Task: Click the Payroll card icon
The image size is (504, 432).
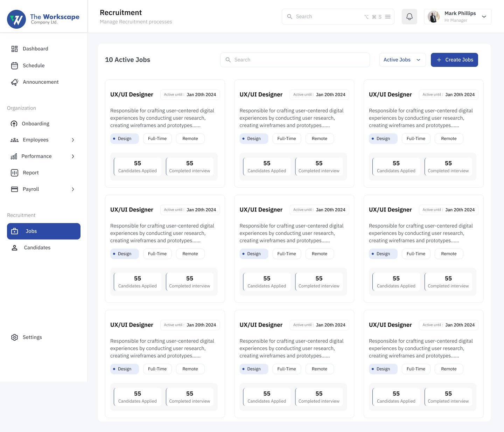Action: coord(14,189)
